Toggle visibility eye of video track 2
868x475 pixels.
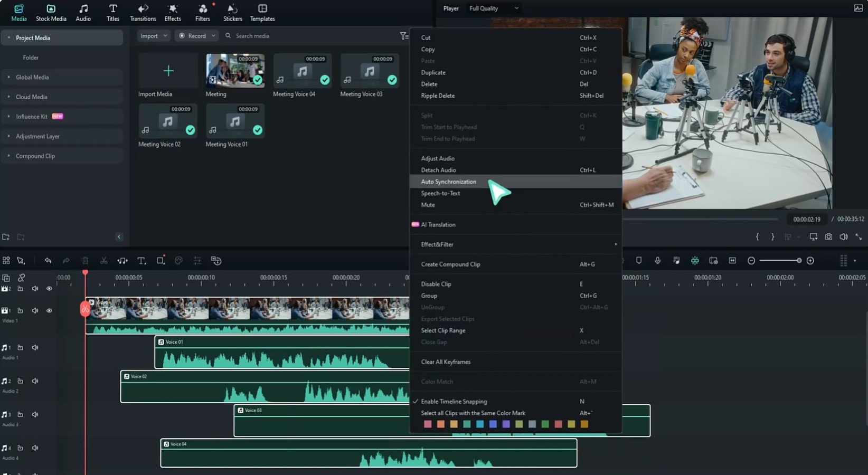(49, 289)
